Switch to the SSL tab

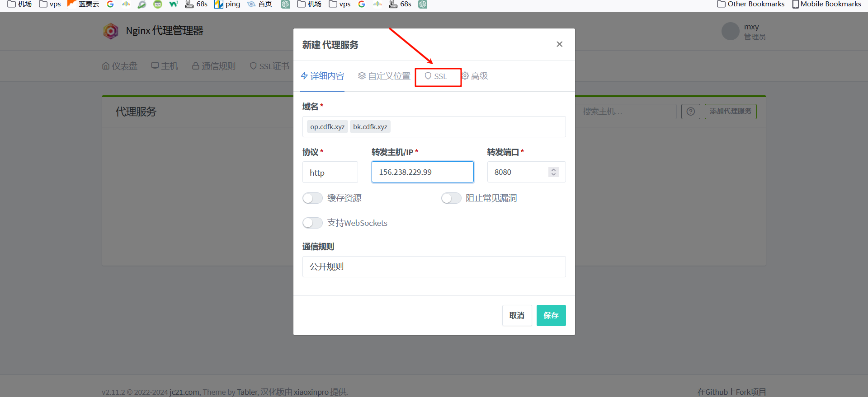(x=437, y=76)
